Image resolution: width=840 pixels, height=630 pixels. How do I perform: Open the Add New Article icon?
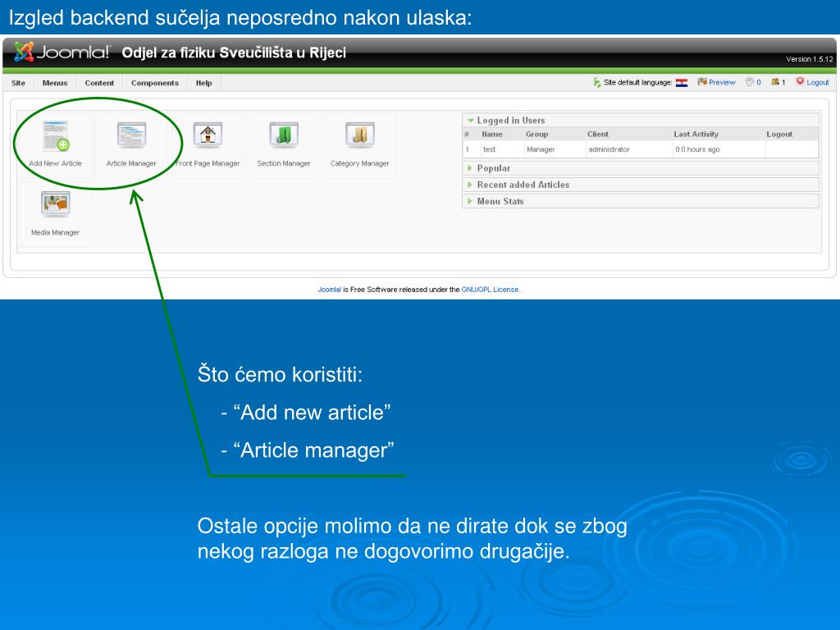point(56,137)
